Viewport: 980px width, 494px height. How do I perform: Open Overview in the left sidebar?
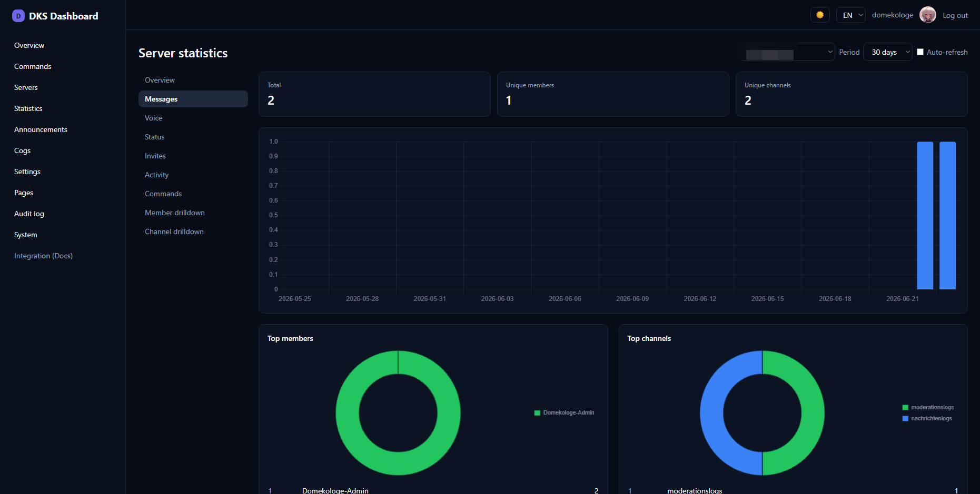point(29,45)
